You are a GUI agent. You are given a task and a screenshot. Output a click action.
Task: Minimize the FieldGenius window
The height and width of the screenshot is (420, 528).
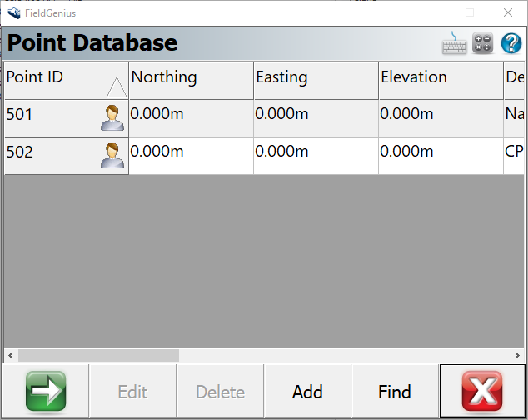tap(431, 12)
